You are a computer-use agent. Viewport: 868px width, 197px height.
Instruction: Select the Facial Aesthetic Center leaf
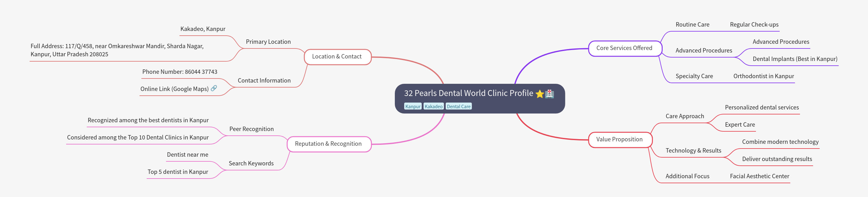pyautogui.click(x=759, y=176)
